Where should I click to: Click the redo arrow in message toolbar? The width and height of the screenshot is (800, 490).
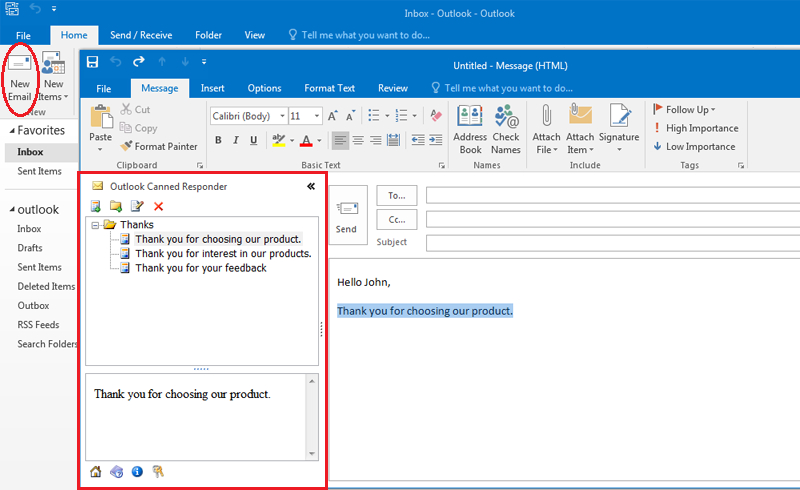pyautogui.click(x=138, y=62)
